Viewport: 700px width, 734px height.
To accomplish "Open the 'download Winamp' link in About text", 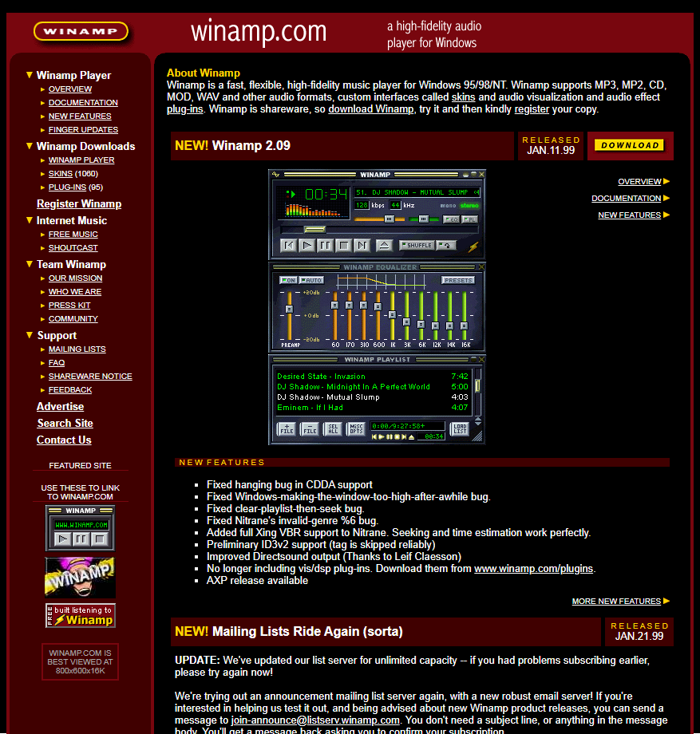I will click(371, 109).
